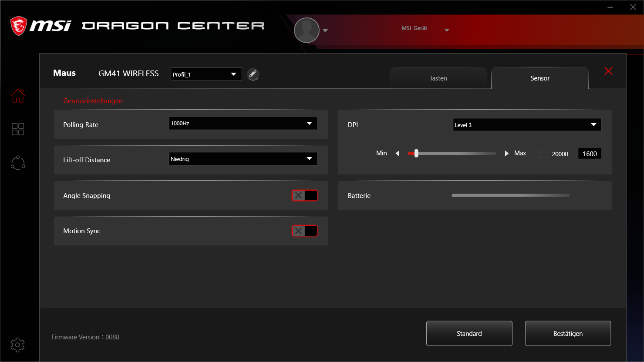Decrease DPI with Min left arrow
Image resolution: width=644 pixels, height=362 pixels.
pos(398,154)
